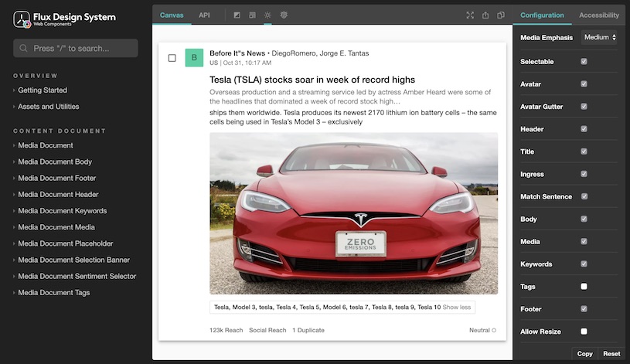The image size is (630, 364).
Task: Enable the Tags checkbox
Action: pyautogui.click(x=584, y=287)
